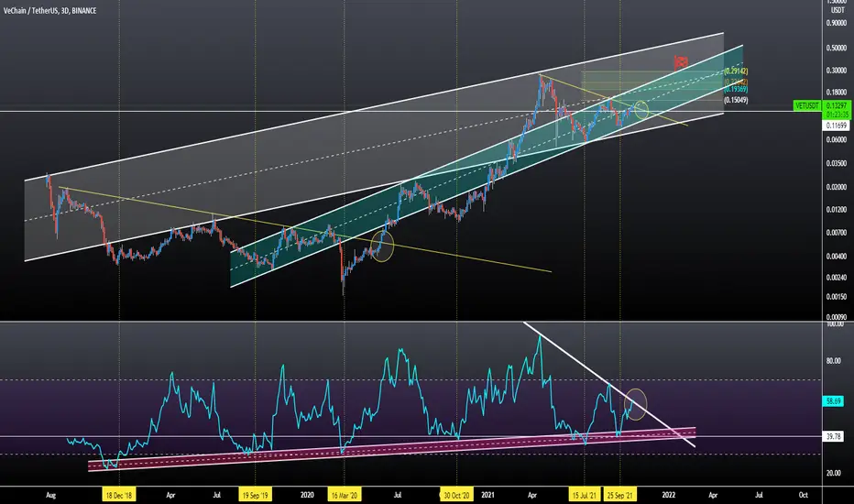854x504 pixels.
Task: Select the 30 Oct '20 date marker
Action: 456,495
